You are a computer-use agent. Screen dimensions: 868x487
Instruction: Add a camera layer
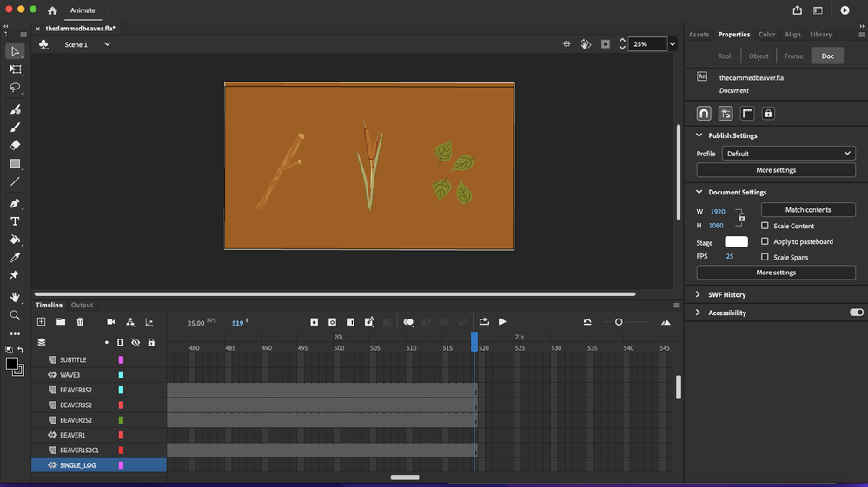110,322
